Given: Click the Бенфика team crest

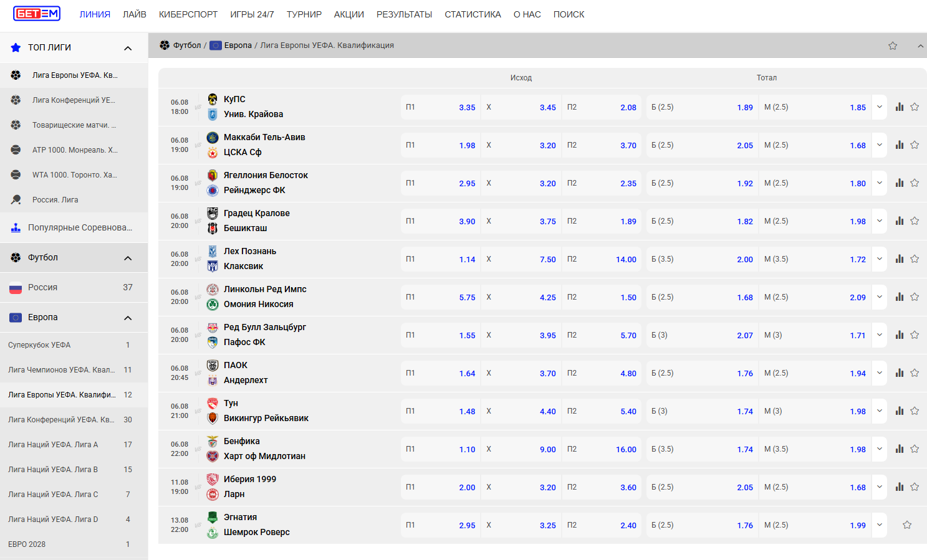Looking at the screenshot, I should 213,441.
